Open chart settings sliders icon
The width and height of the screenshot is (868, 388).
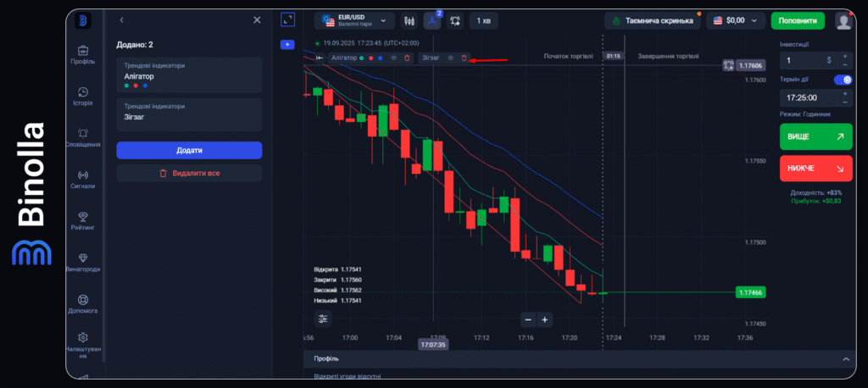tap(323, 319)
